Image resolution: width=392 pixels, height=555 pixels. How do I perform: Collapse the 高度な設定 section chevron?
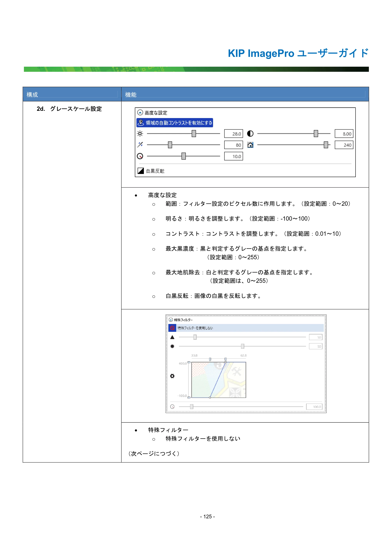[140, 113]
